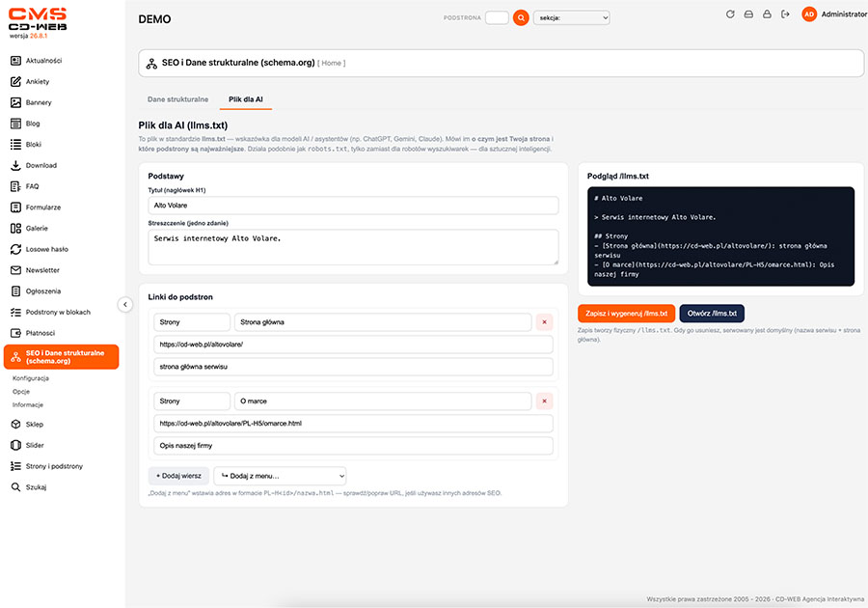Click the Losowe hasło refresh icon

pos(15,249)
